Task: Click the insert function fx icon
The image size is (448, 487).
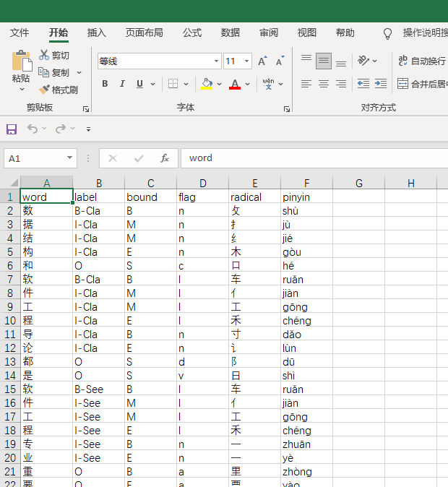Action: tap(165, 158)
